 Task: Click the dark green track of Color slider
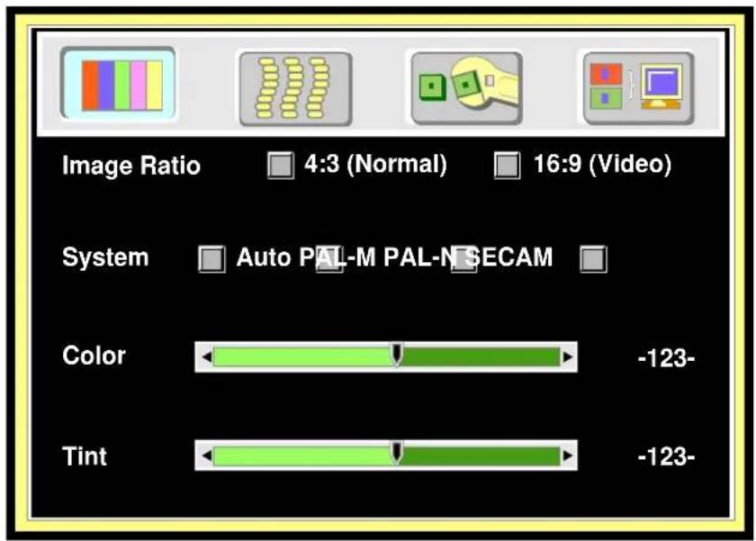tap(481, 357)
